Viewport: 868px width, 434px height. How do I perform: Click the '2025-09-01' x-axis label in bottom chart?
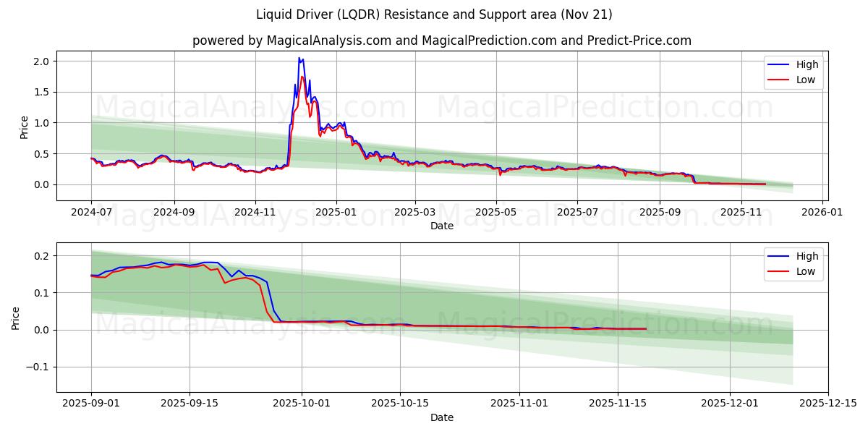pos(91,404)
